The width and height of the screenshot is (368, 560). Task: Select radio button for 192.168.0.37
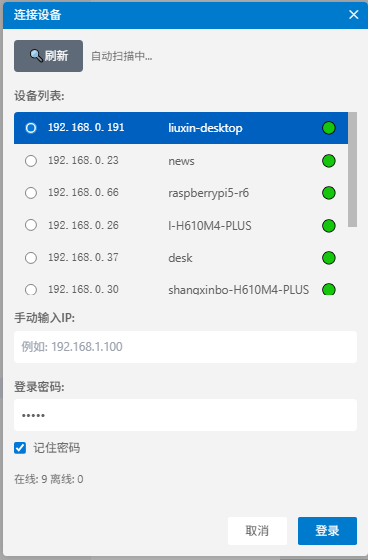(x=31, y=258)
